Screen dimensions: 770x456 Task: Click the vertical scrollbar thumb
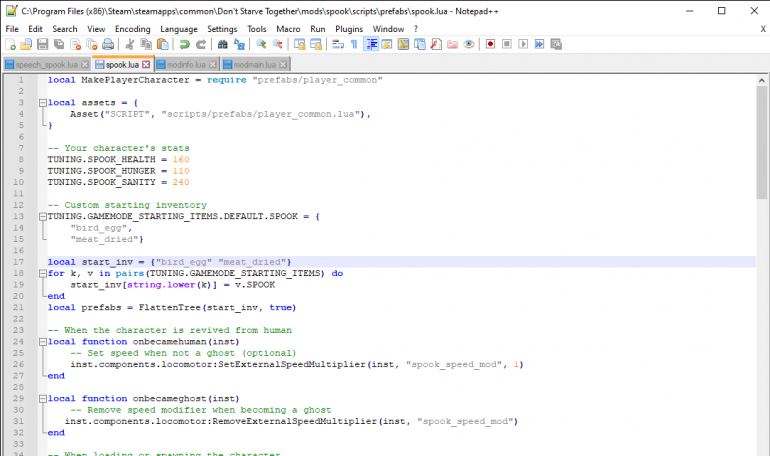pyautogui.click(x=762, y=143)
